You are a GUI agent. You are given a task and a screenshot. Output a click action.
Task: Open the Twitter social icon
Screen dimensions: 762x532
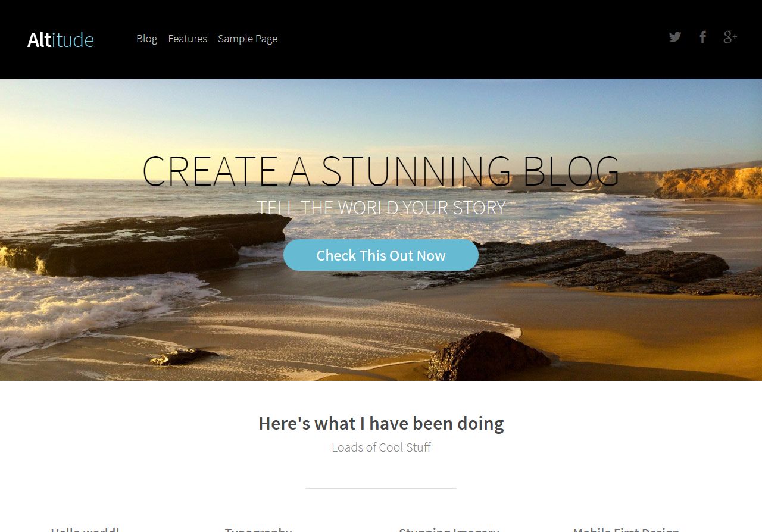pyautogui.click(x=674, y=37)
